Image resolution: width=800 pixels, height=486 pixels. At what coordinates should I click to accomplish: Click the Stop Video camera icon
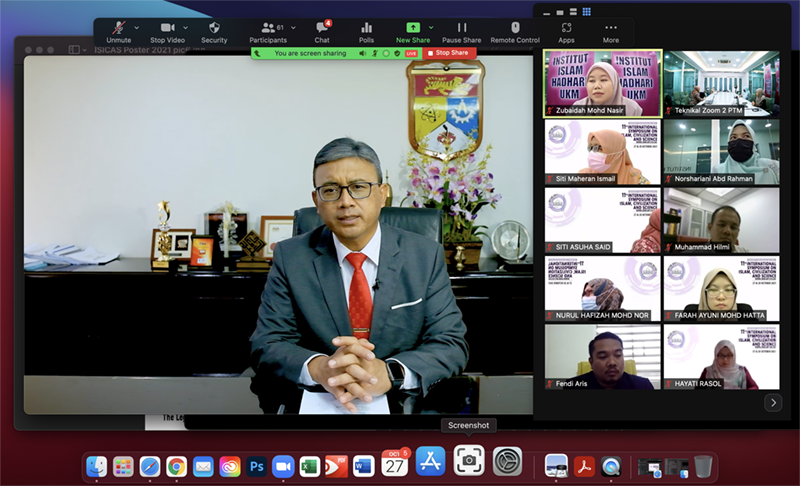[x=167, y=28]
